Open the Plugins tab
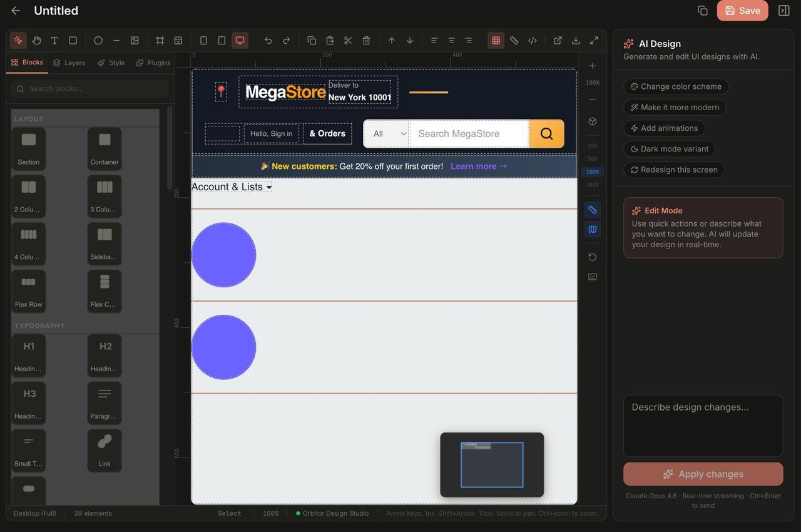Screen dimensions: 801x532 (x=153, y=63)
